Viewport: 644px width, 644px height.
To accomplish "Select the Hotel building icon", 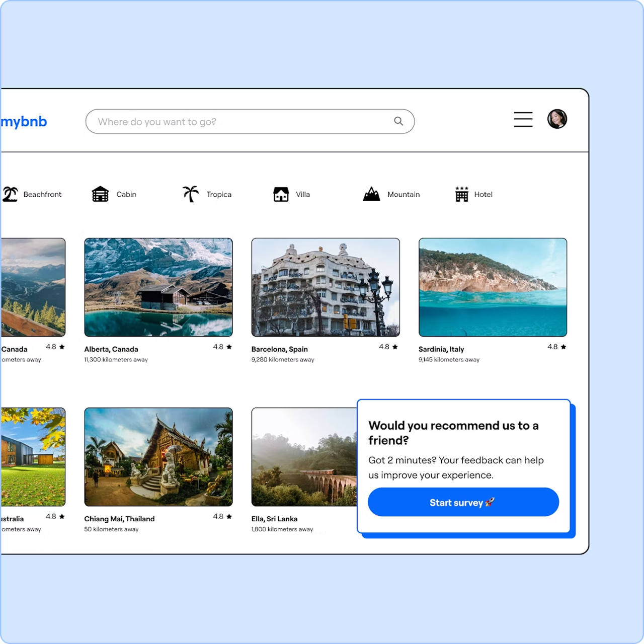I will point(462,194).
